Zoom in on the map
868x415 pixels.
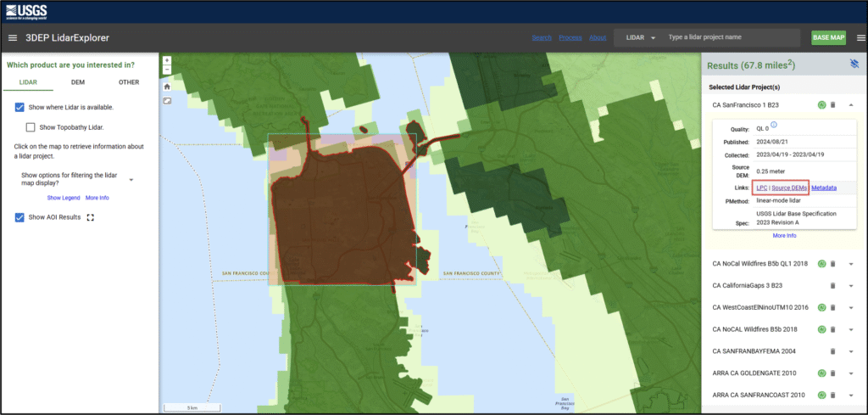(x=167, y=60)
